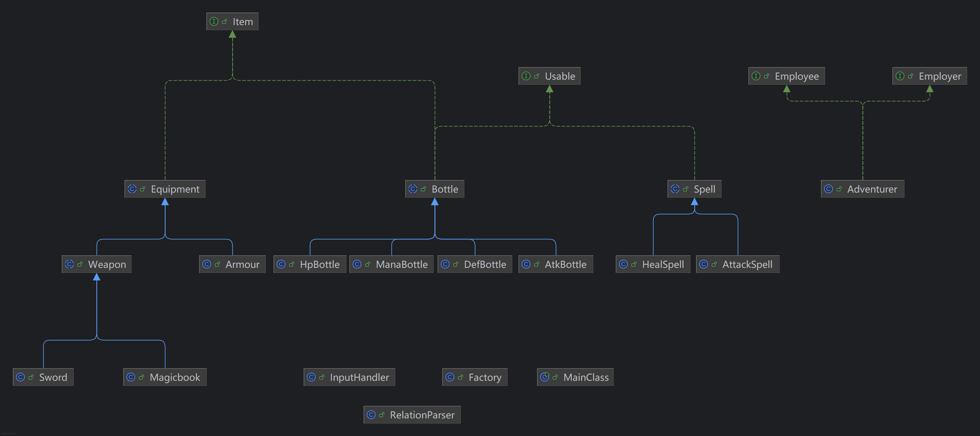The height and width of the screenshot is (436, 980).
Task: Select the Adventurer class node
Action: pyautogui.click(x=862, y=189)
